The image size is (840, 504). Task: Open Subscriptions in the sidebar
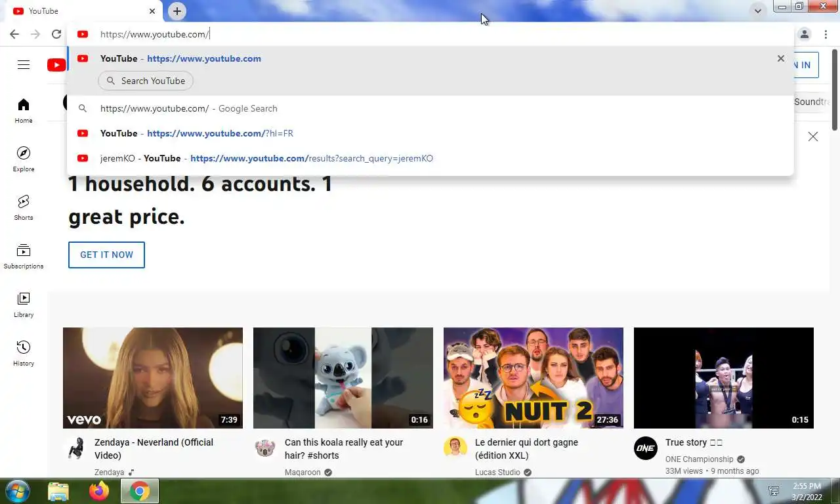coord(24,257)
